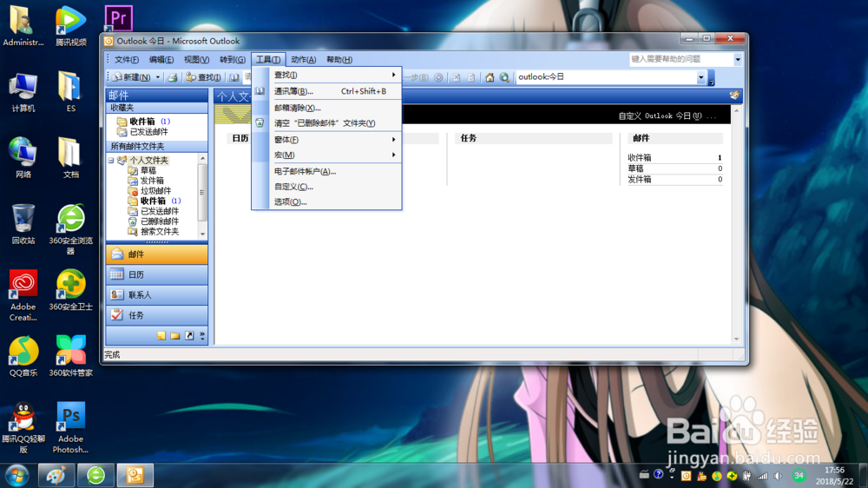Viewport: 868px width, 488px height.
Task: Open the 视图(V) menu
Action: (196, 59)
